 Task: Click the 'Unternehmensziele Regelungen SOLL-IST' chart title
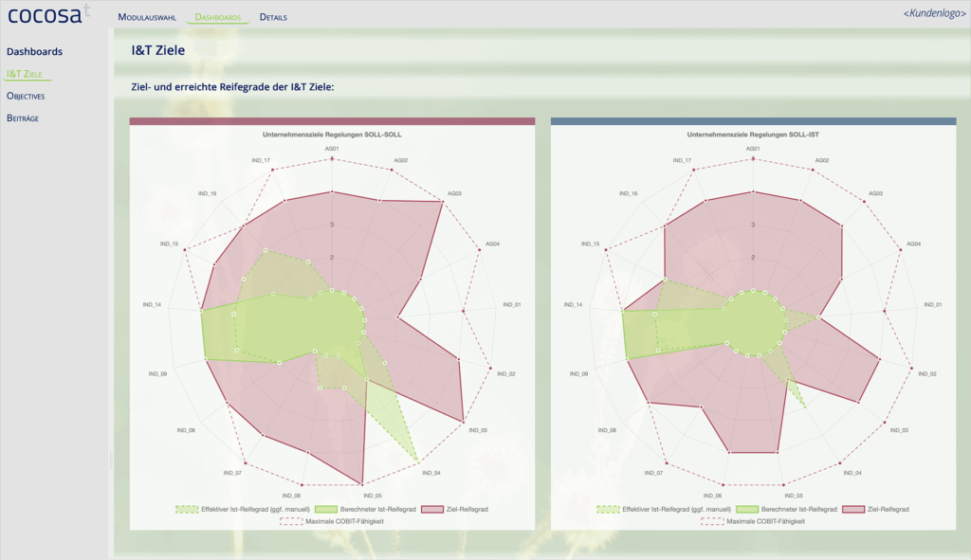(x=753, y=135)
